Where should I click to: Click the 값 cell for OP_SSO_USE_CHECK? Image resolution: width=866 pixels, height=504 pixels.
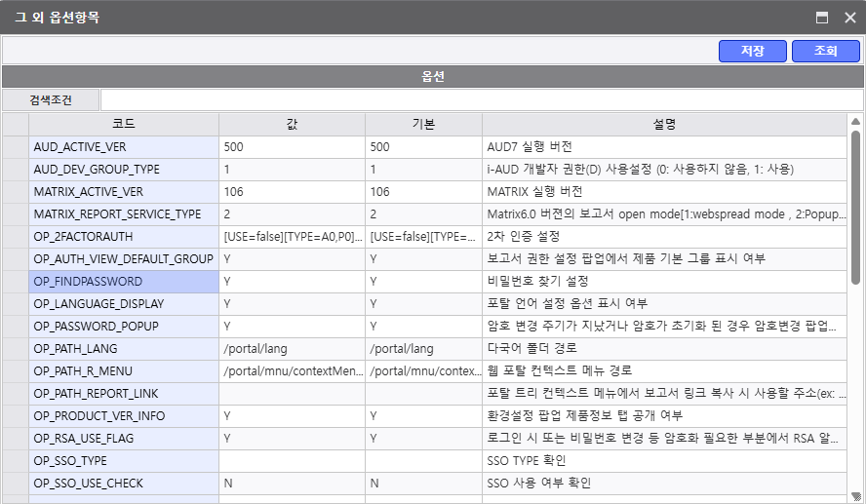[x=292, y=484]
